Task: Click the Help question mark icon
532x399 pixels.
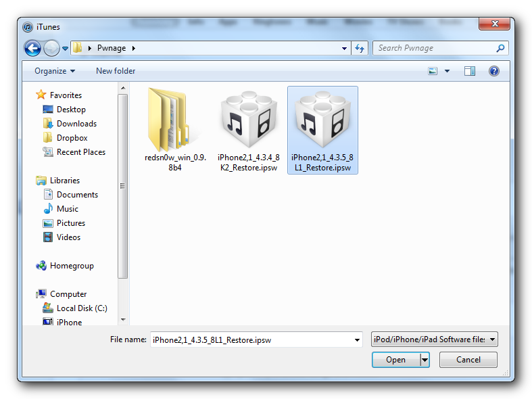Action: coord(494,71)
